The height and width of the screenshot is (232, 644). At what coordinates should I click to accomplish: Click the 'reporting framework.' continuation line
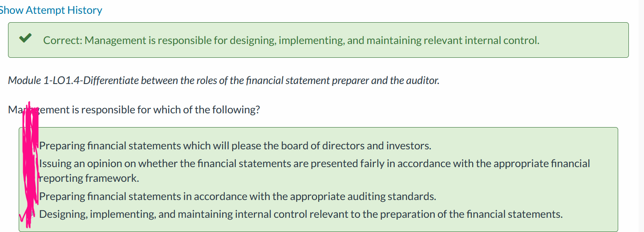pos(89,179)
